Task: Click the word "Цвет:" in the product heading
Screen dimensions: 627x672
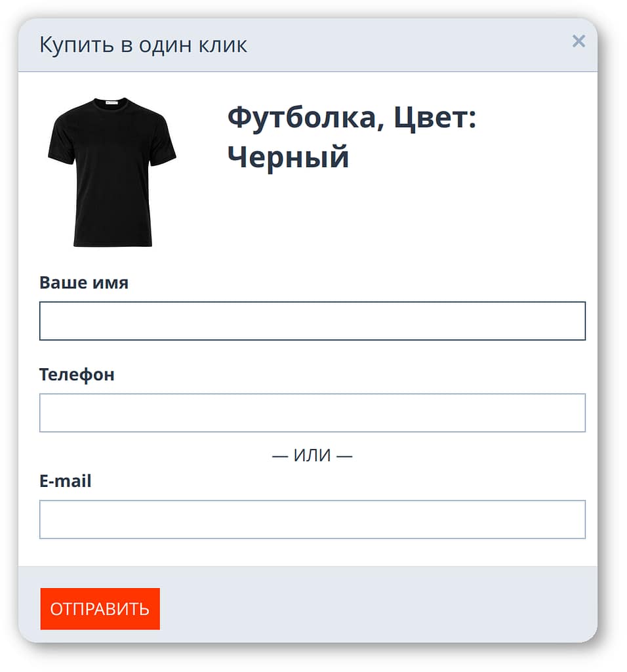Action: pos(435,119)
